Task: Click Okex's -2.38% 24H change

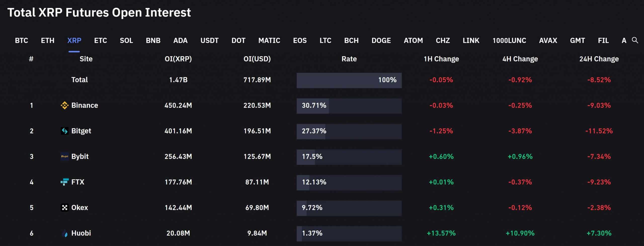Action: [599, 208]
